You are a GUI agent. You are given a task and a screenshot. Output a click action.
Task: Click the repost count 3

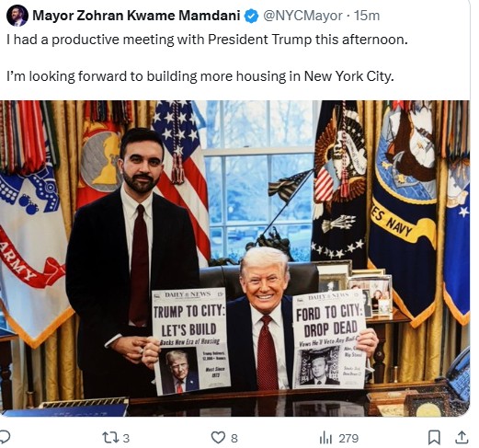pyautogui.click(x=126, y=439)
